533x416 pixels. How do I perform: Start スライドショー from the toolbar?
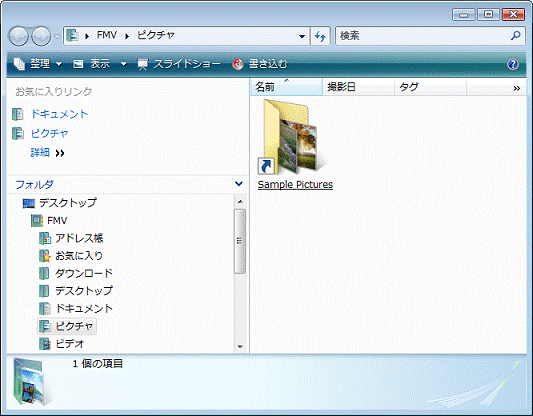click(x=179, y=64)
